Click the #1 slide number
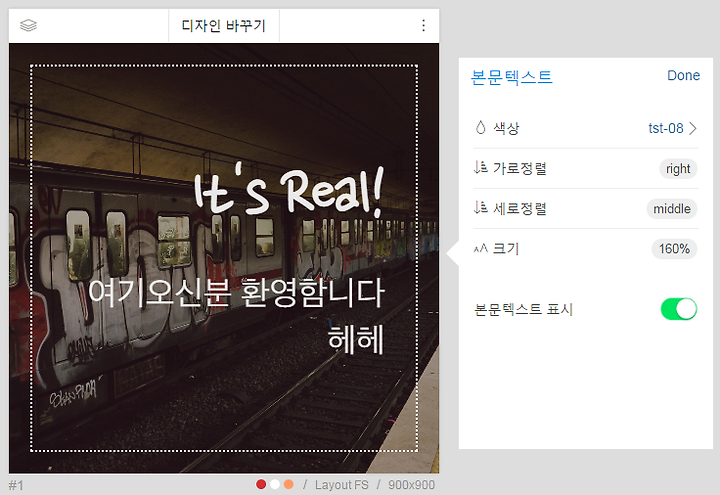 tap(16, 485)
